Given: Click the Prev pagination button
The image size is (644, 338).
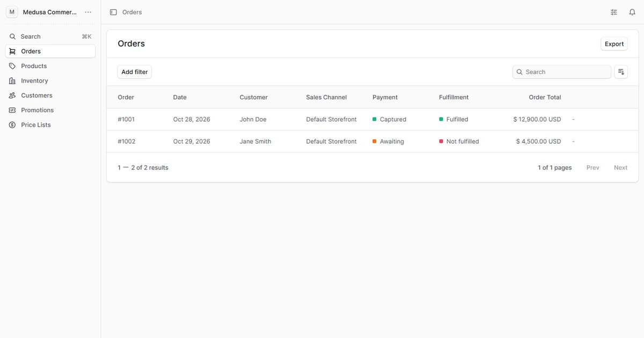Looking at the screenshot, I should (x=592, y=168).
